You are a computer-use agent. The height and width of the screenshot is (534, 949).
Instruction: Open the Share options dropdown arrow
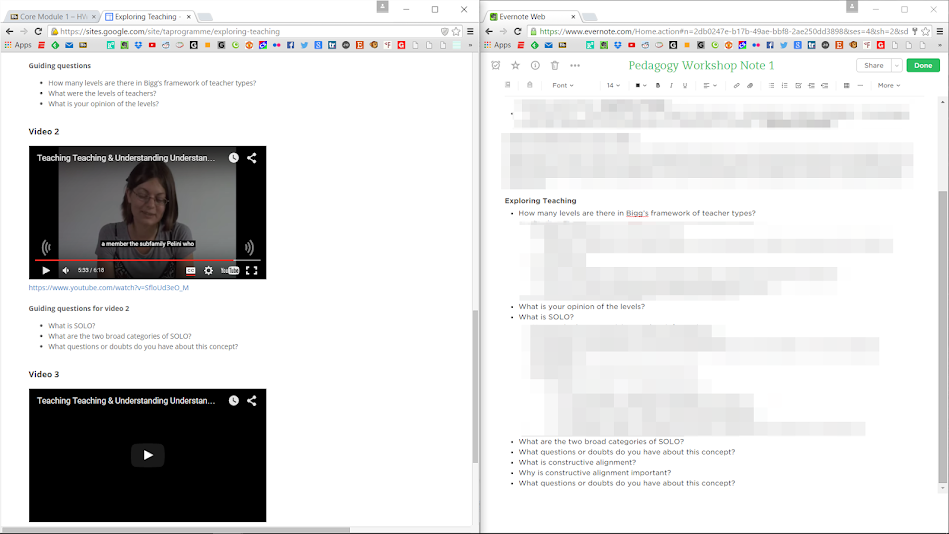click(x=896, y=65)
